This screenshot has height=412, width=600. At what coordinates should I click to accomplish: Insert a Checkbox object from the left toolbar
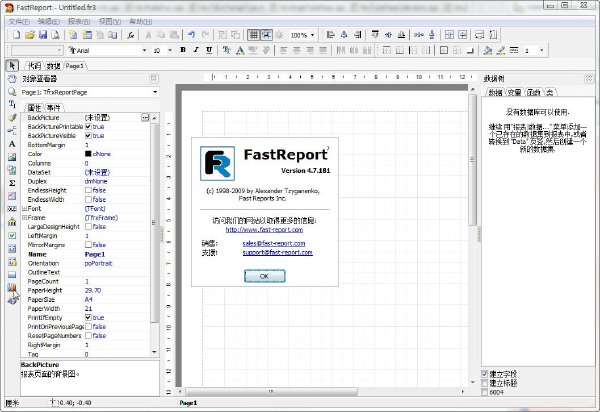point(12,235)
